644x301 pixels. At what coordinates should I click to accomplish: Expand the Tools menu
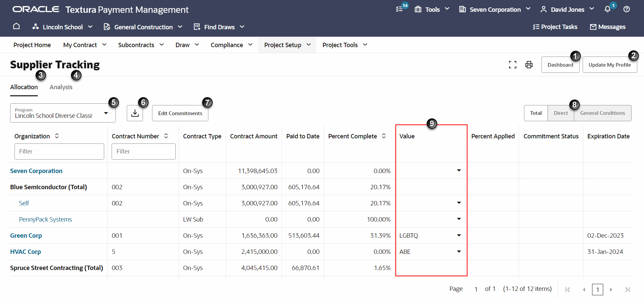tap(447, 9)
